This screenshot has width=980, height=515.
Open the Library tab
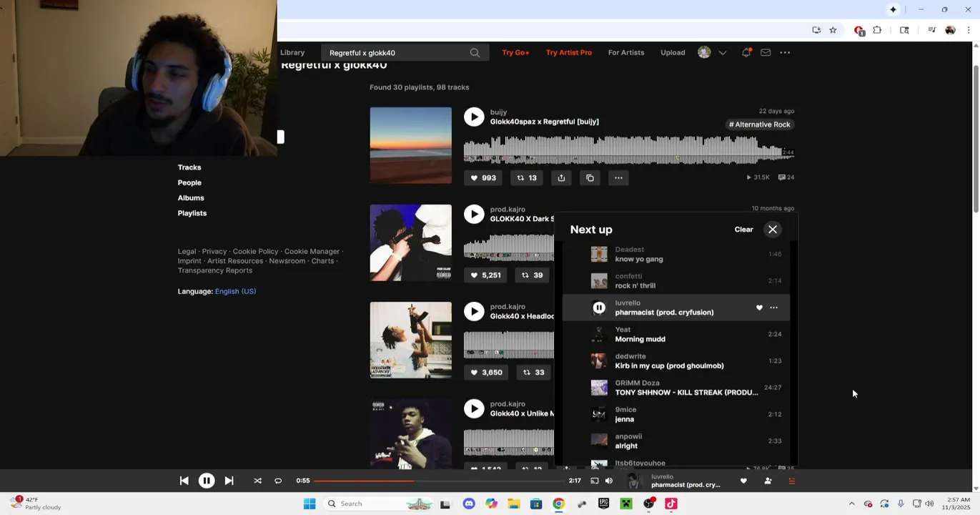click(x=292, y=52)
